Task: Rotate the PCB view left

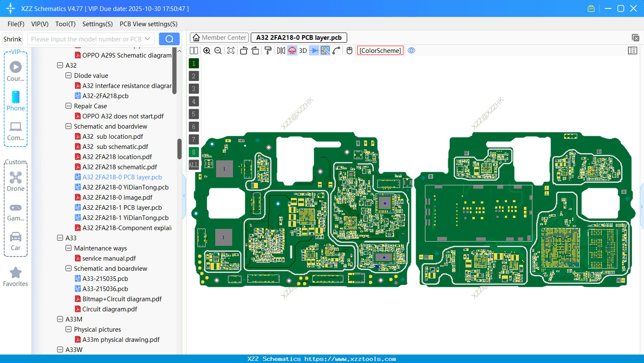Action: [244, 50]
